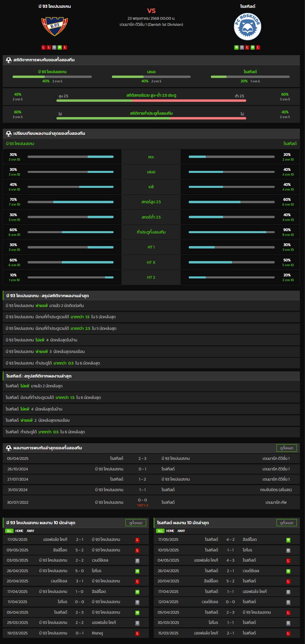Select ALL tab in B93 last 10 matches
This screenshot has width=305, height=644.
(x=9, y=531)
